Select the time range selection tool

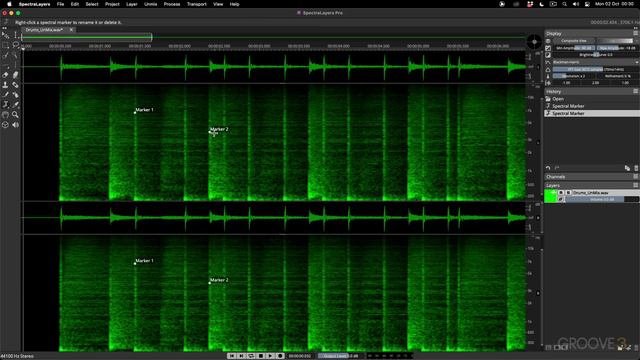[x=16, y=36]
